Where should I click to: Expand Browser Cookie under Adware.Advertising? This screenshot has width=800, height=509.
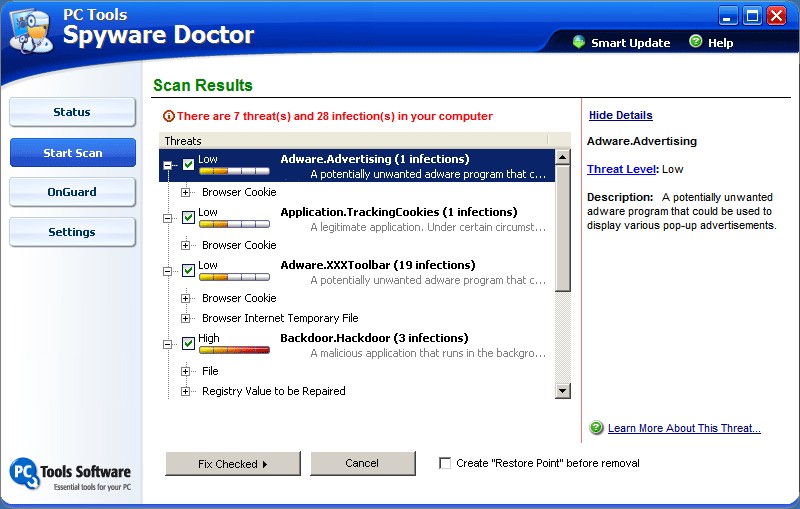tap(185, 192)
